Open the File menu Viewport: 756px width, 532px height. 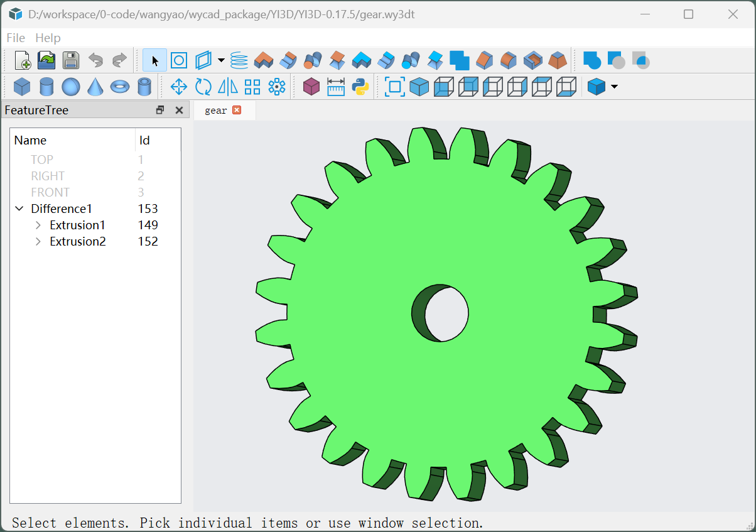click(16, 38)
